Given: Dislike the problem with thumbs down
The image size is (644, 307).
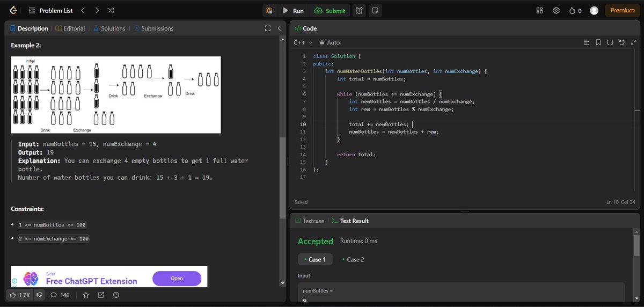Looking at the screenshot, I should point(39,295).
